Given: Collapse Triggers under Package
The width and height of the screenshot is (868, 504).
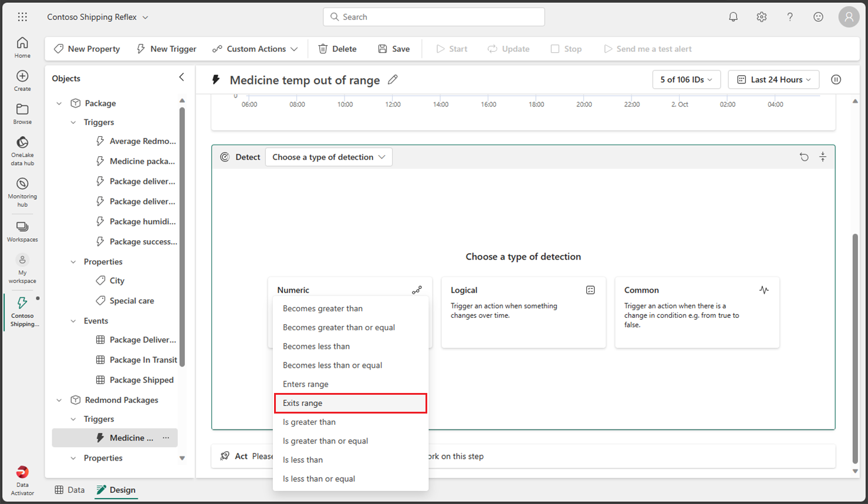Looking at the screenshot, I should click(x=73, y=122).
